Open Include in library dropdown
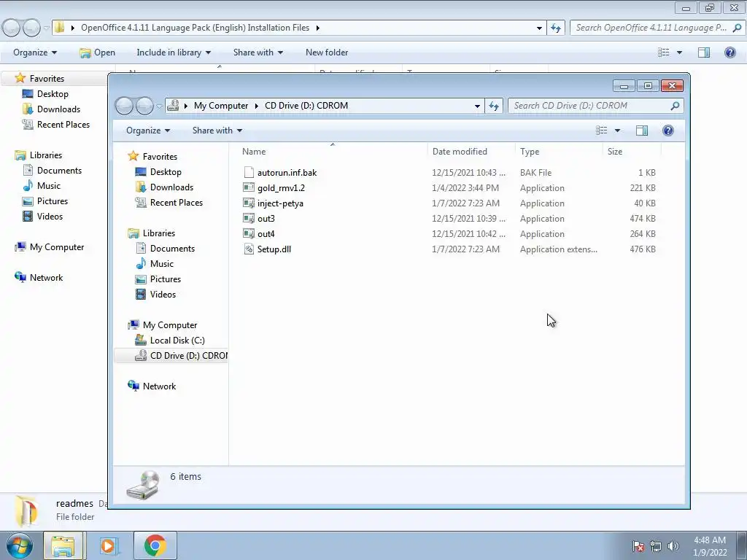The height and width of the screenshot is (560, 747). (174, 52)
